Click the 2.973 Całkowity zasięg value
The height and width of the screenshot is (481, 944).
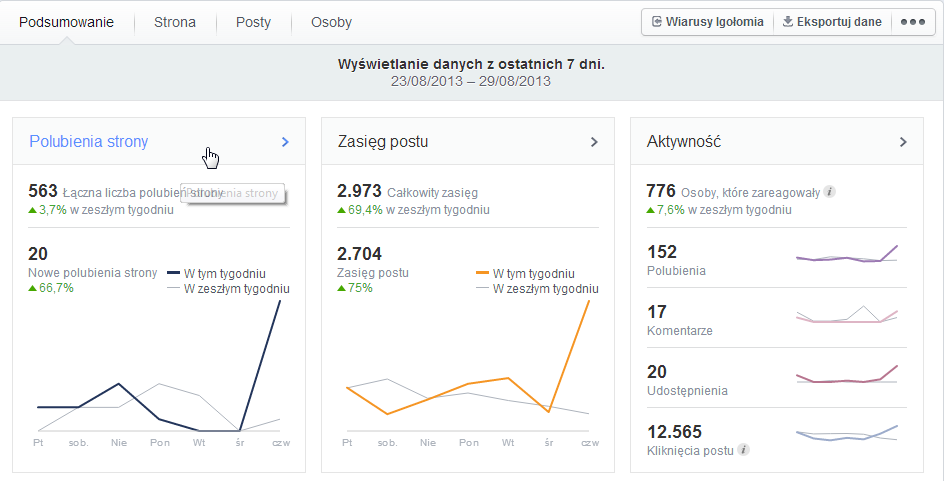(359, 191)
